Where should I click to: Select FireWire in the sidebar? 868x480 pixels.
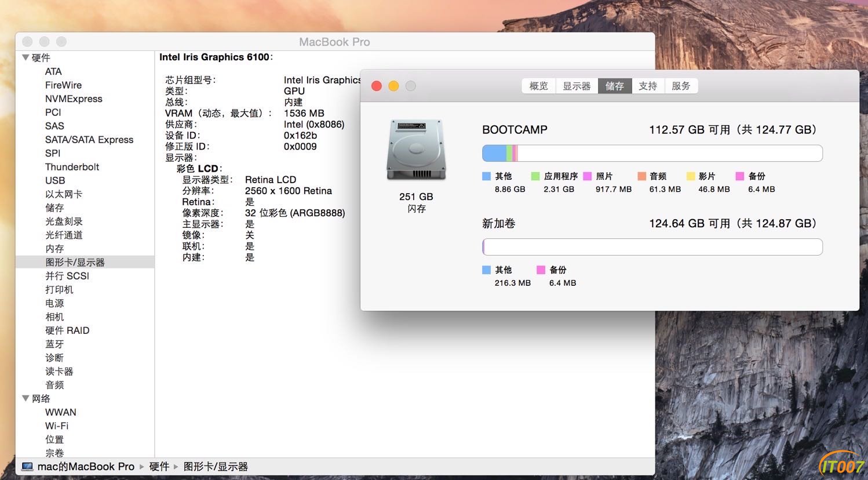(x=63, y=85)
